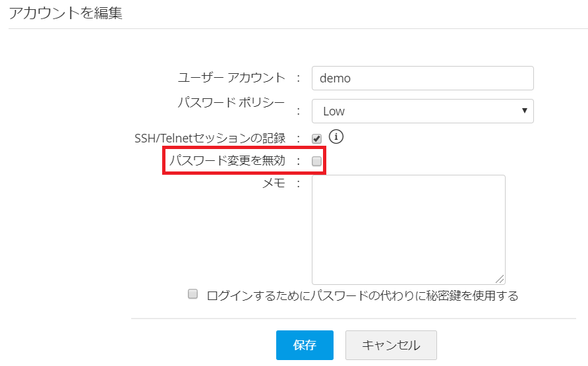Grab the メモ text area resize handle
The width and height of the screenshot is (588, 366).
click(x=500, y=279)
